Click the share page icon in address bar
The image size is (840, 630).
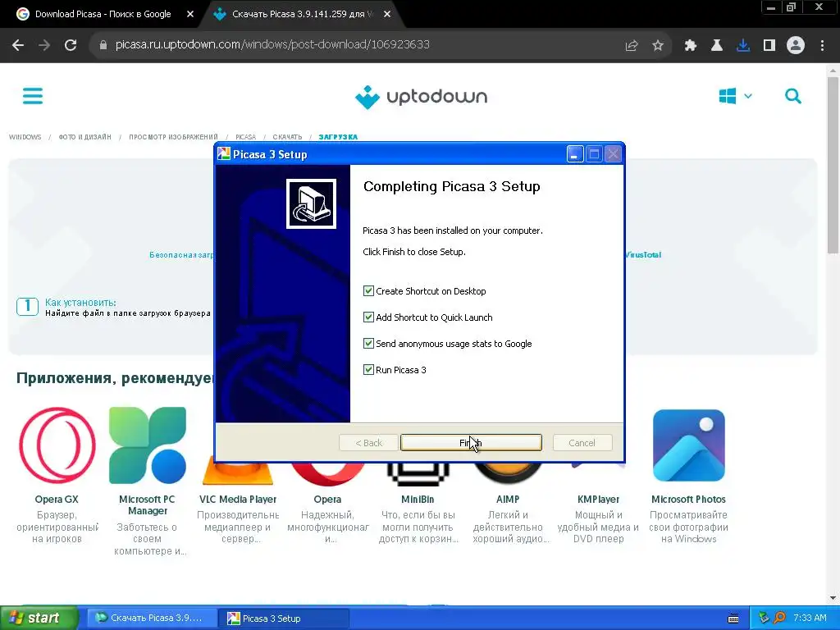(x=632, y=46)
